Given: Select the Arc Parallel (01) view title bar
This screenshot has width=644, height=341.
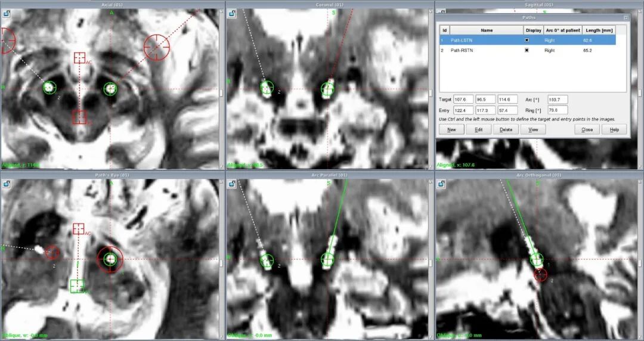Looking at the screenshot, I should pyautogui.click(x=330, y=175).
